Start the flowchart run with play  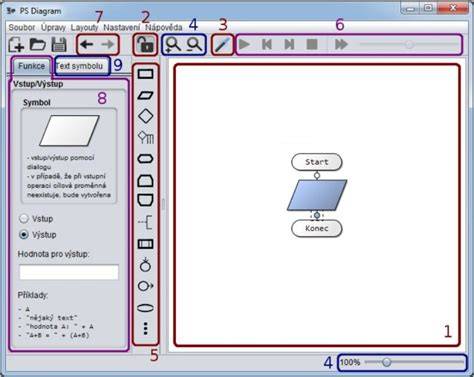(x=244, y=44)
